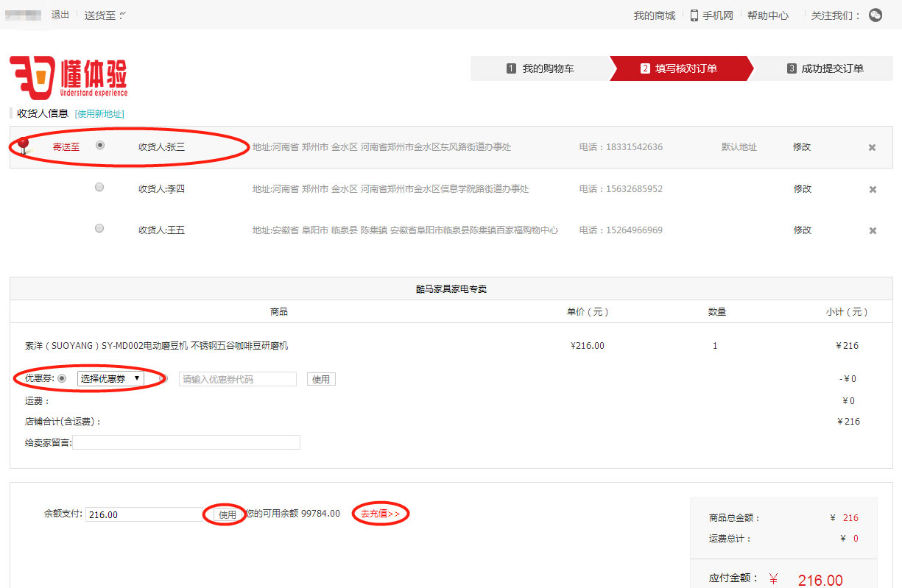Viewport: 902px width, 588px height.
Task: Remove 王五's address using the X icon
Action: tap(873, 230)
